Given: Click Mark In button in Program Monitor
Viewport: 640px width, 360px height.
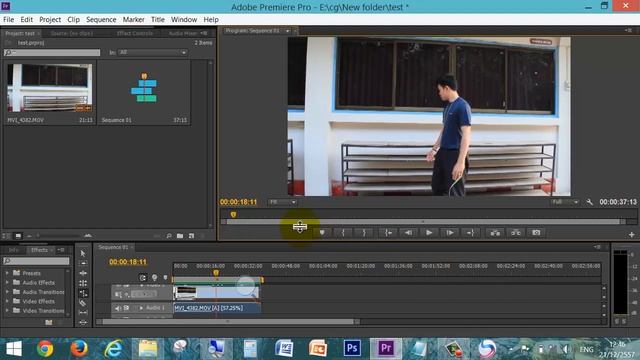Looking at the screenshot, I should [x=343, y=233].
